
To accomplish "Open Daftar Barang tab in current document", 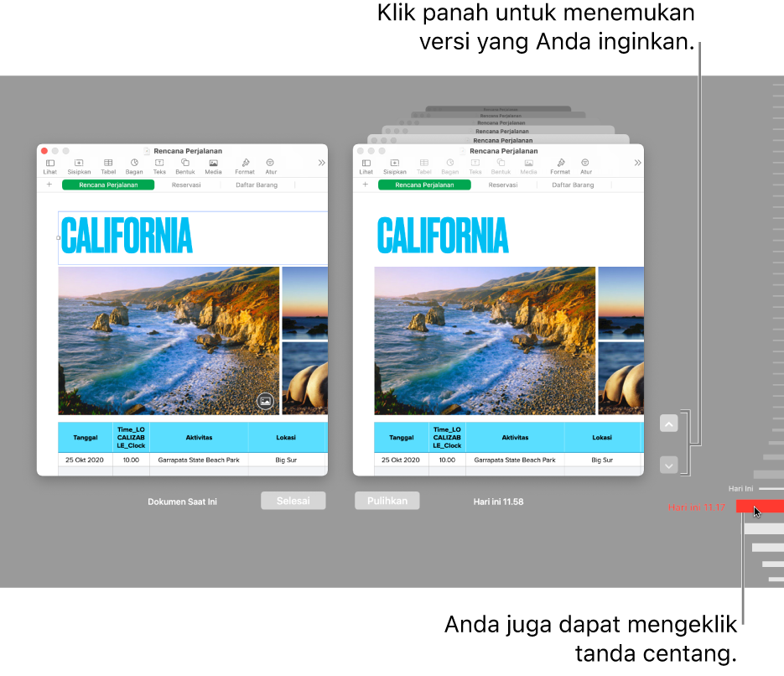I will (x=257, y=185).
